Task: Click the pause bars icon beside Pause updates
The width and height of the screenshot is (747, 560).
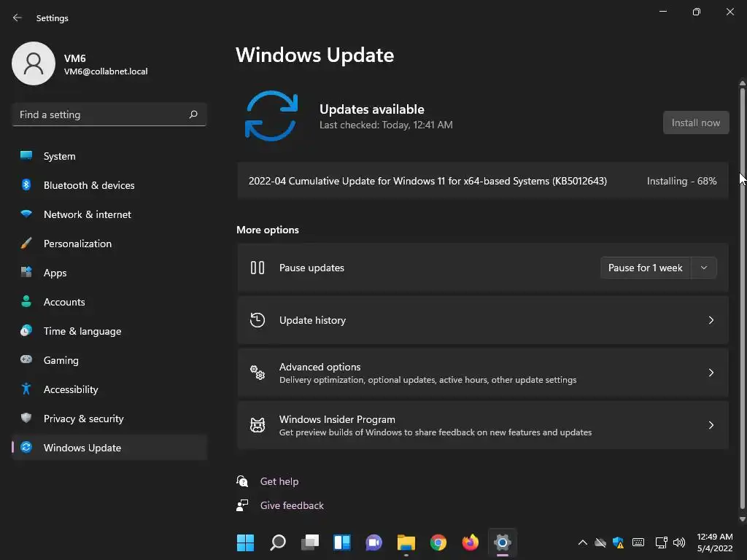Action: 258,268
